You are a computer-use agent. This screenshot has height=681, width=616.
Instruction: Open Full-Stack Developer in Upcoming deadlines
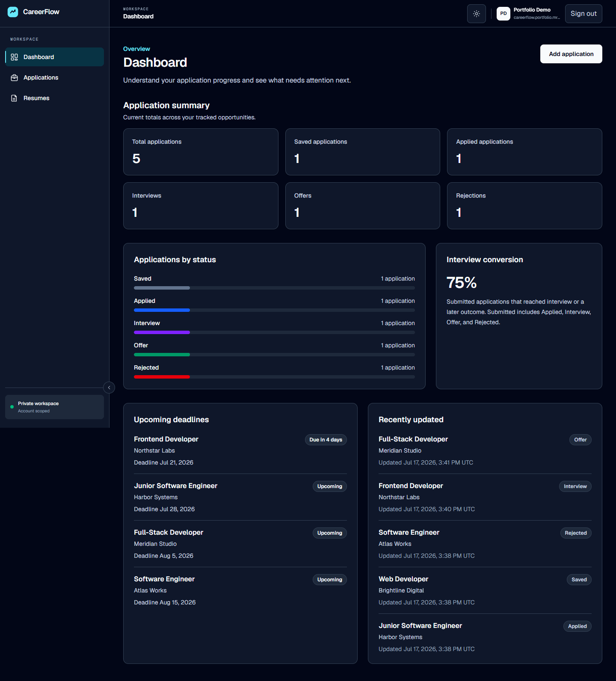(169, 533)
